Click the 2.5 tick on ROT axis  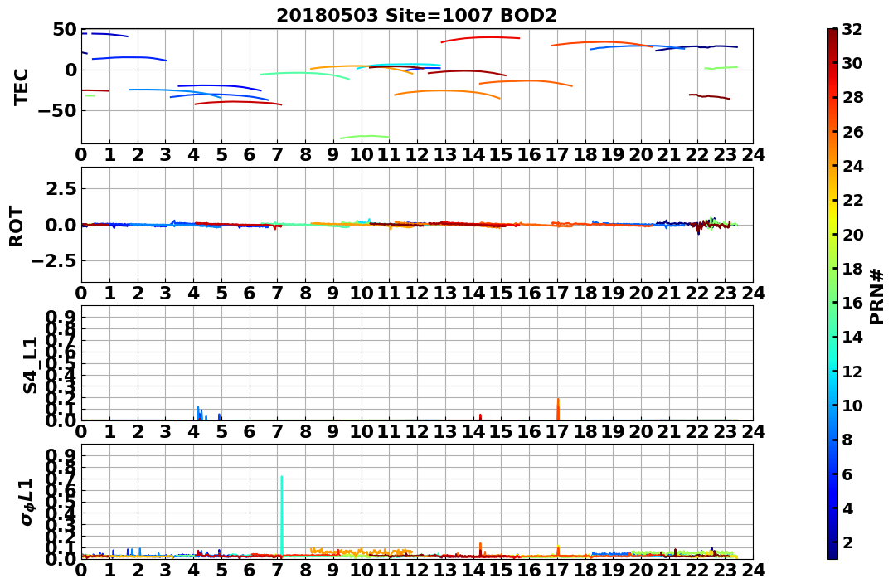tap(61, 188)
